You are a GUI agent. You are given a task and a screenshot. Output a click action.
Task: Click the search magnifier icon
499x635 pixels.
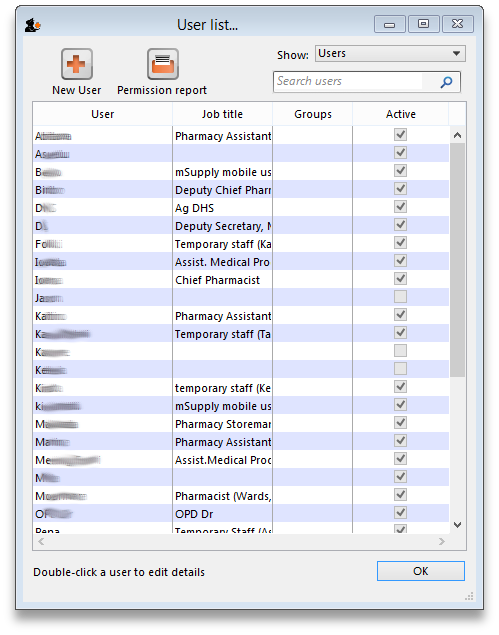446,82
